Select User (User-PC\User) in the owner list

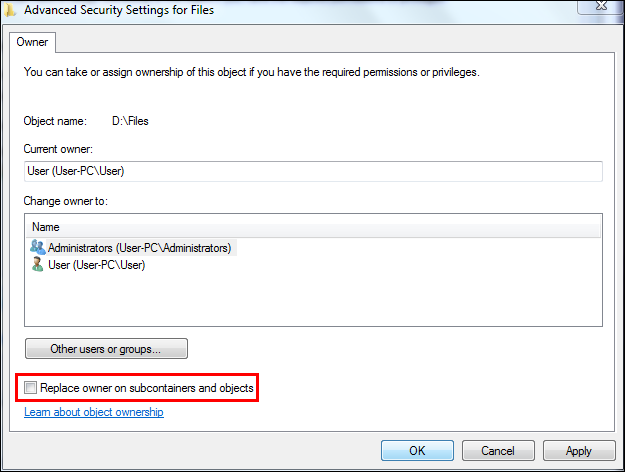[x=96, y=265]
